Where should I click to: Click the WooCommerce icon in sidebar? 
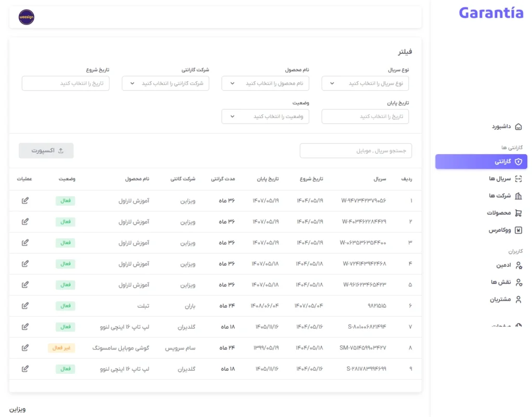[518, 230]
